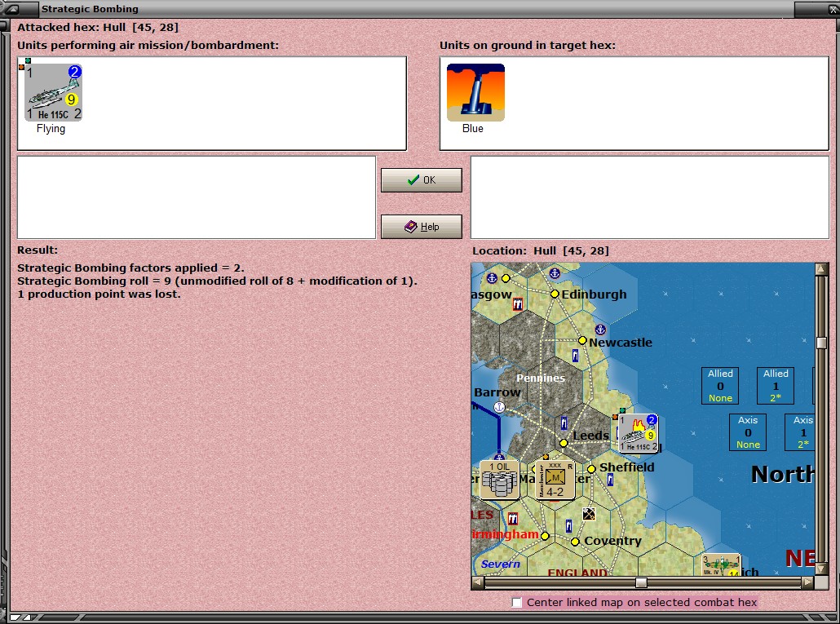The height and width of the screenshot is (624, 840).
Task: Click the Mk. IV aircraft counter on map
Action: (721, 565)
